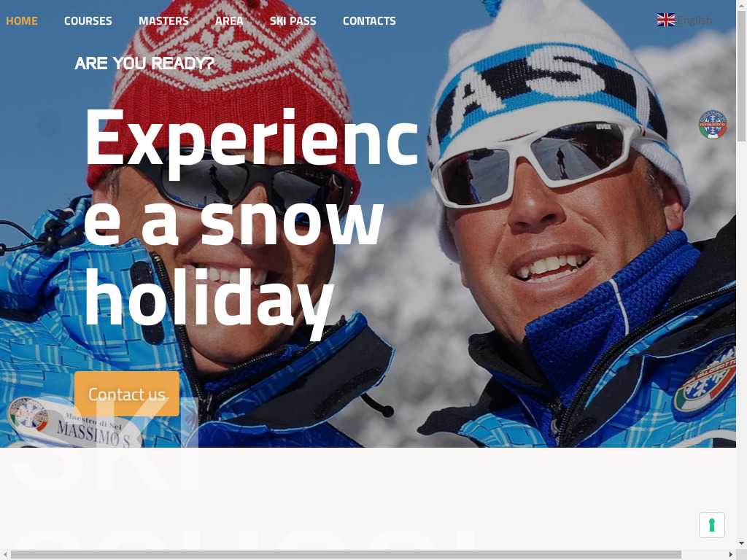Open the SKI PASS page
Viewport: 747px width, 560px height.
click(x=293, y=21)
